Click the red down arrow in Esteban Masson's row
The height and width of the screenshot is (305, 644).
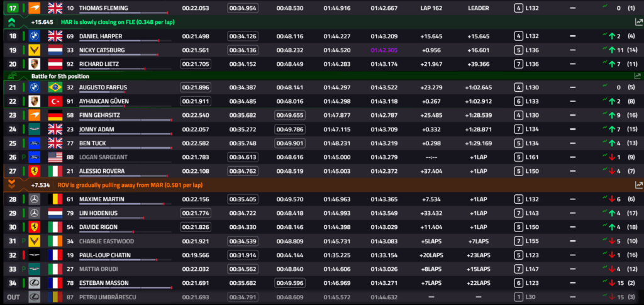(x=612, y=283)
